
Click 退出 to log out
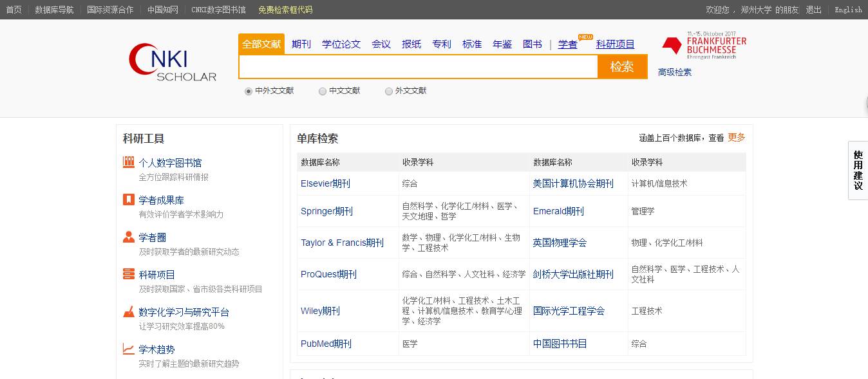point(814,10)
